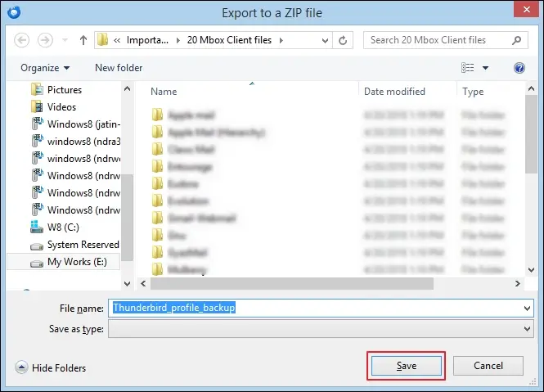Select the My Works (E:) drive
This screenshot has width=544, height=392.
[x=77, y=262]
